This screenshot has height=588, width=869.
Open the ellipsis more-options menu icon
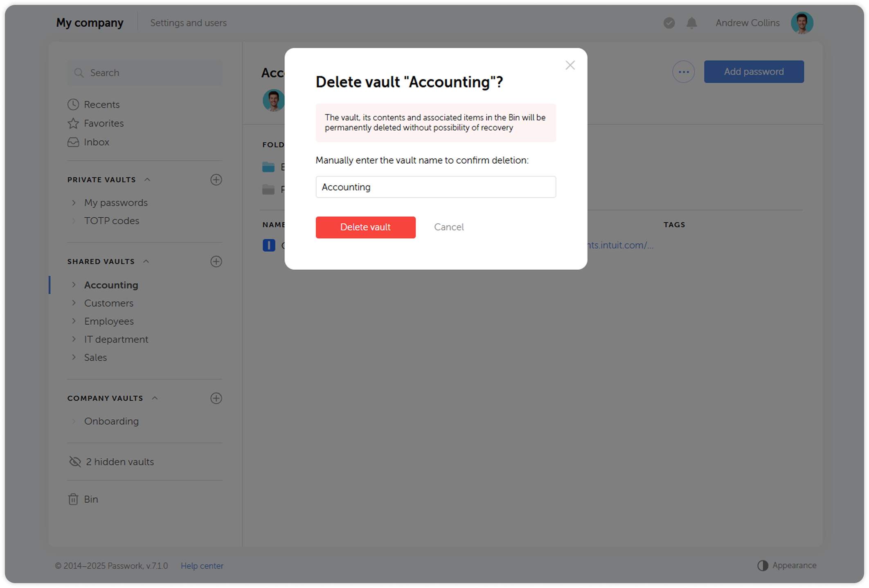pos(683,71)
